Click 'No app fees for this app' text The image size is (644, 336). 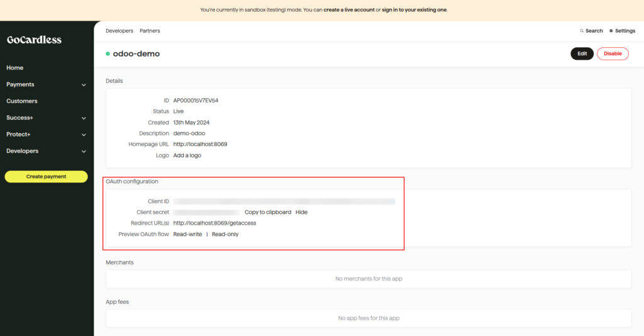tap(369, 318)
